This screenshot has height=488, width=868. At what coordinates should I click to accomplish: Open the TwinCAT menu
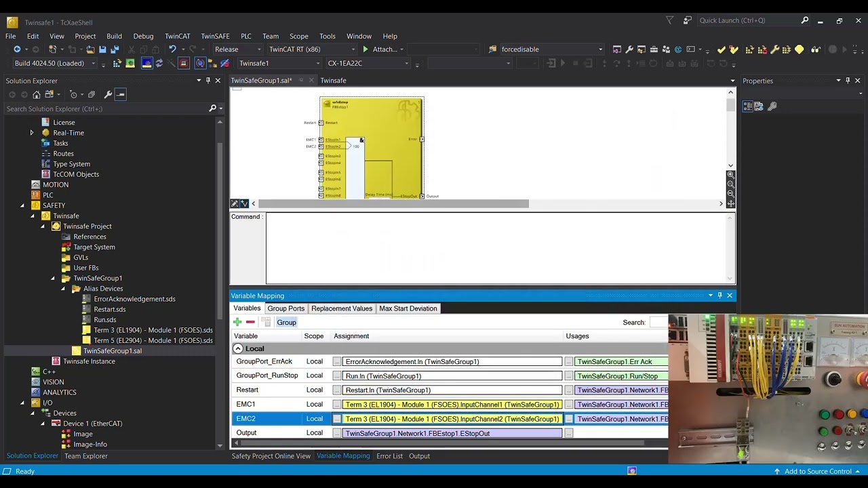177,36
